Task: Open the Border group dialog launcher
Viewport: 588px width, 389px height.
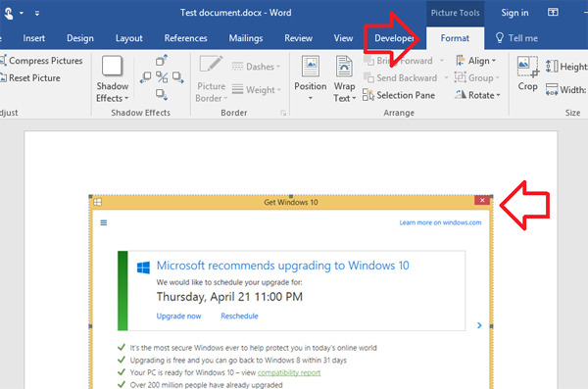Action: (x=283, y=113)
